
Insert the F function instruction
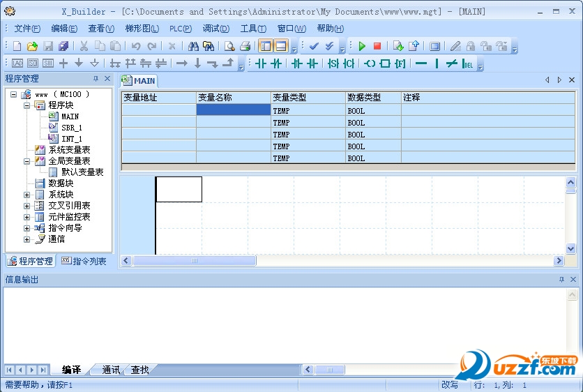point(400,63)
